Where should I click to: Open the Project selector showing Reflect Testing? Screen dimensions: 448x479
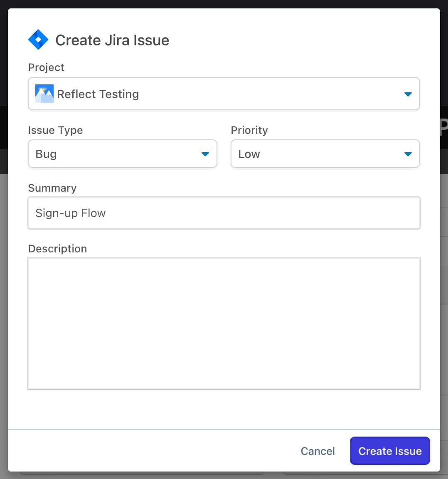(224, 94)
